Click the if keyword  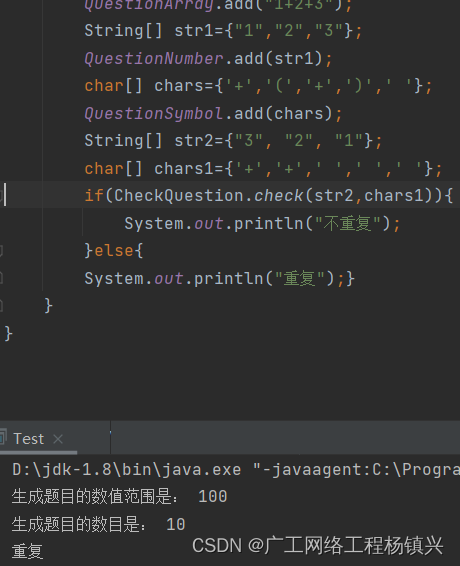tap(94, 196)
